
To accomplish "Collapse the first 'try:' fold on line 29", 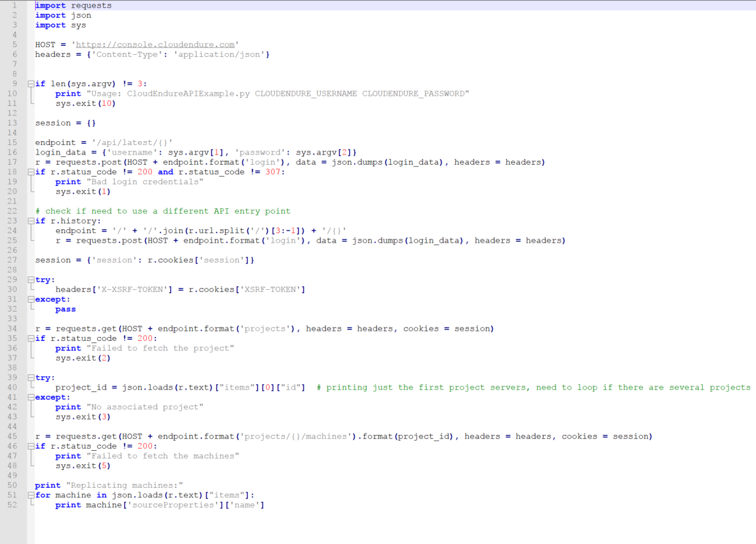I will (x=31, y=280).
